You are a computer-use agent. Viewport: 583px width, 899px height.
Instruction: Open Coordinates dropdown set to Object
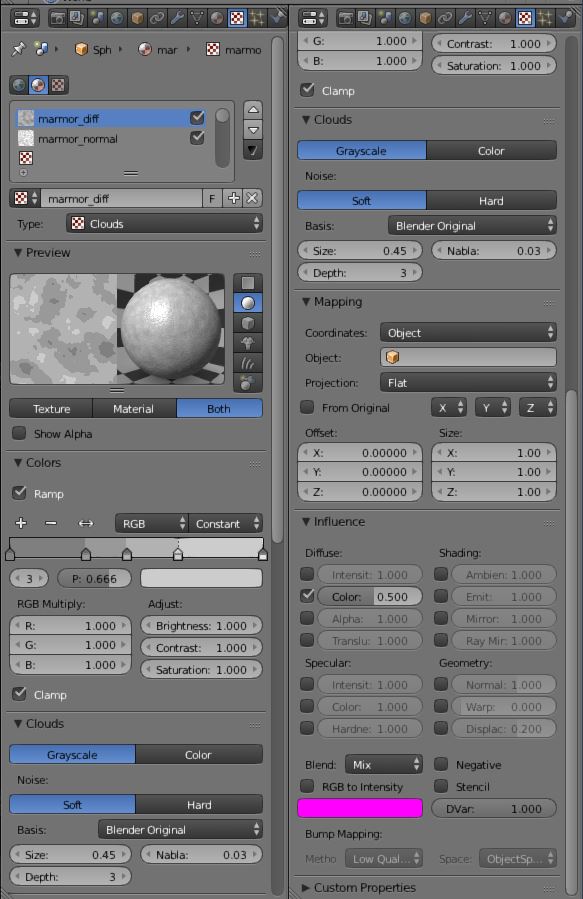click(468, 333)
